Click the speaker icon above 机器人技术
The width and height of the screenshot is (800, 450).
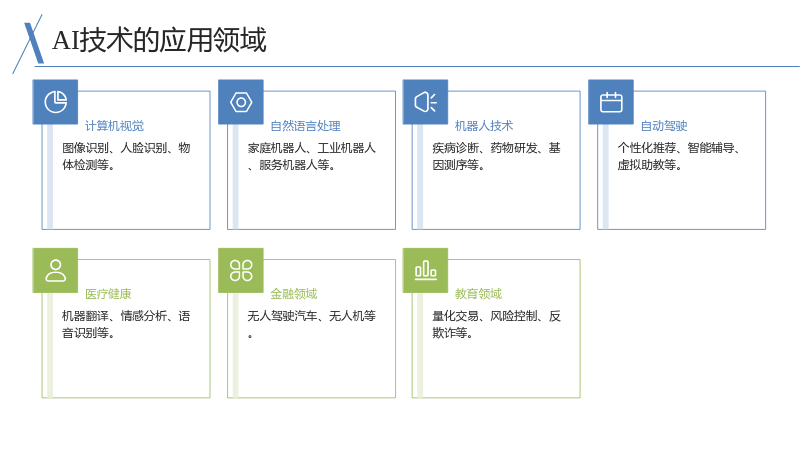click(x=426, y=102)
